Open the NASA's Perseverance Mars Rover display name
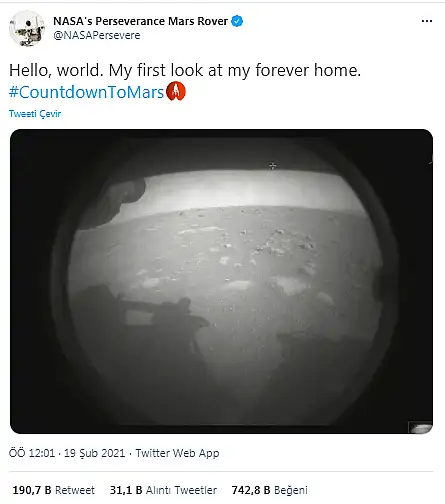 click(140, 21)
